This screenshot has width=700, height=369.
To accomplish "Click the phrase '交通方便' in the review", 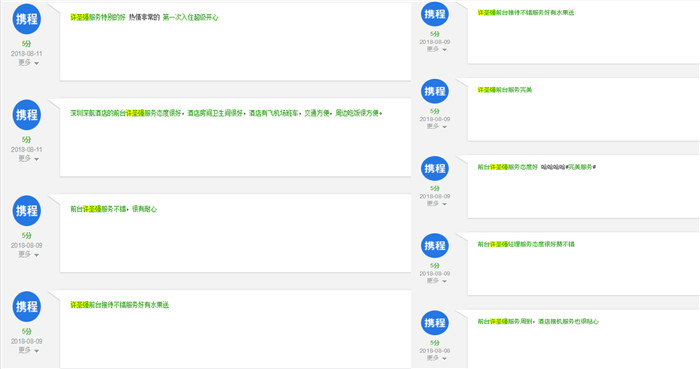I will pyautogui.click(x=317, y=113).
